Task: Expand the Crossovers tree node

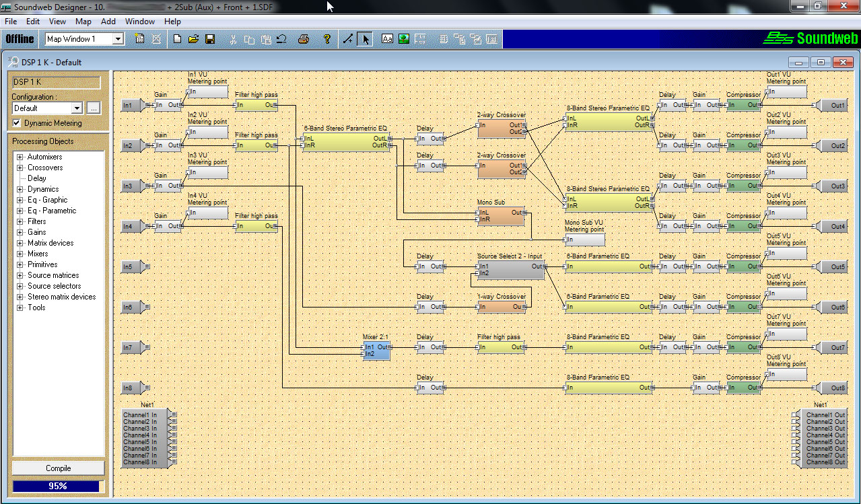Action: click(20, 168)
